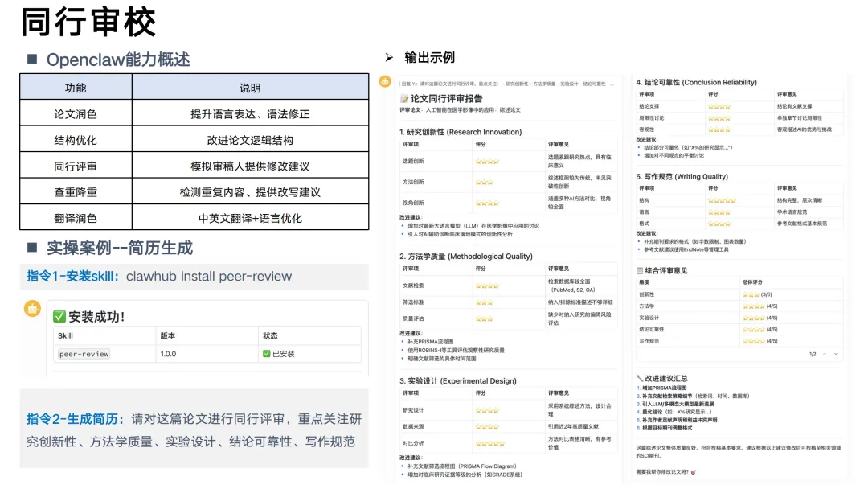Click the version value 1.0.0
This screenshot has height=489, width=868.
point(168,354)
